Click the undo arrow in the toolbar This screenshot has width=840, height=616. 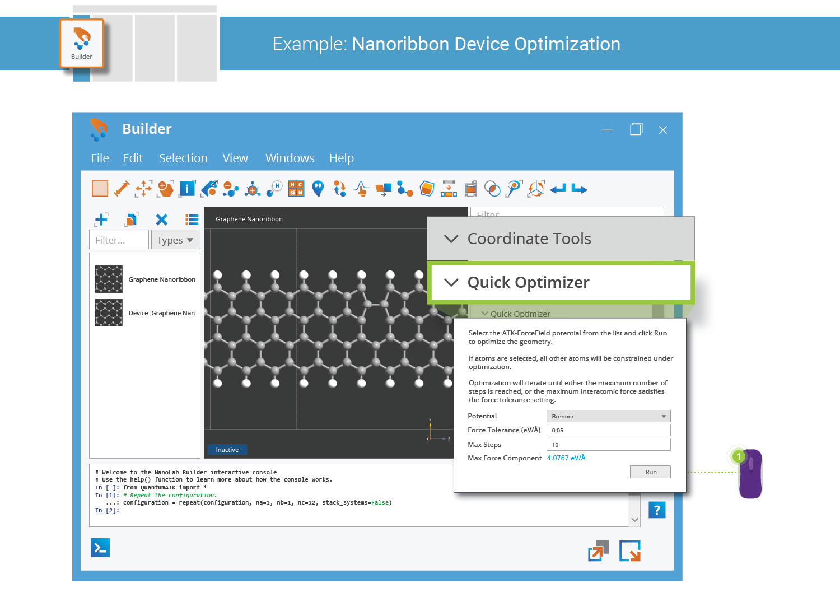[x=558, y=189]
